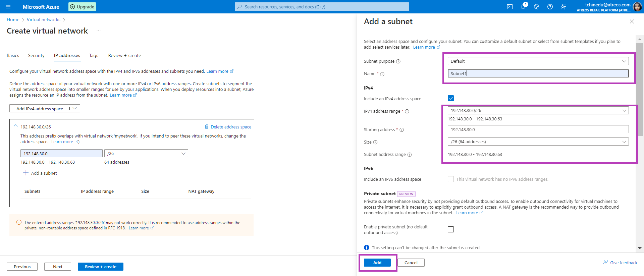Screen dimensions: 644x276
Task: Switch to the Basics tab
Action: tap(13, 55)
